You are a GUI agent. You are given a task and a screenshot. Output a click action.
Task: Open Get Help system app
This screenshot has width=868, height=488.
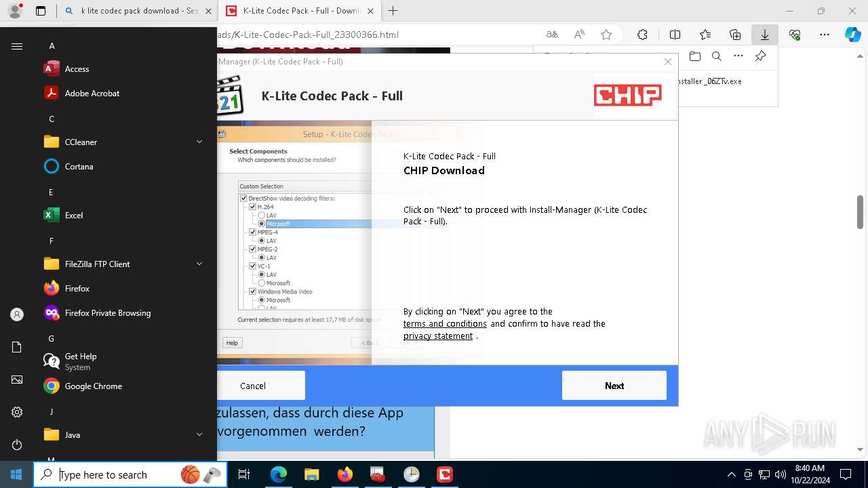pyautogui.click(x=125, y=361)
